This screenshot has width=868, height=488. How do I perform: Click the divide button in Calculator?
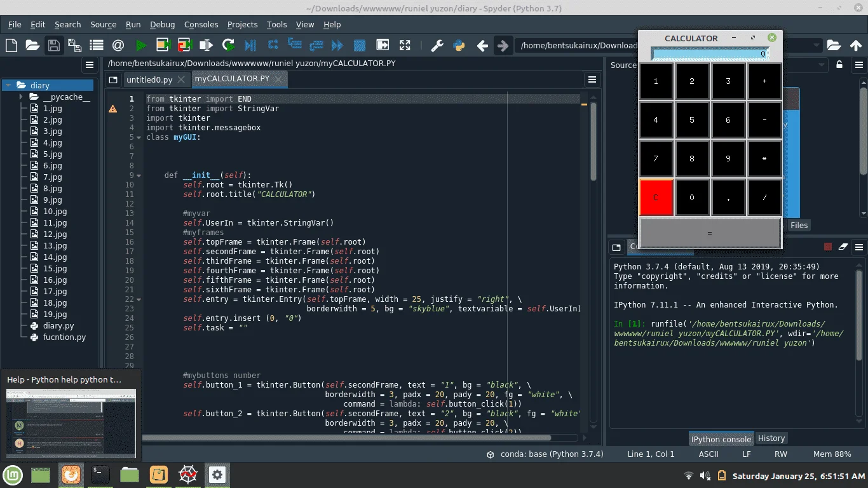coord(764,198)
